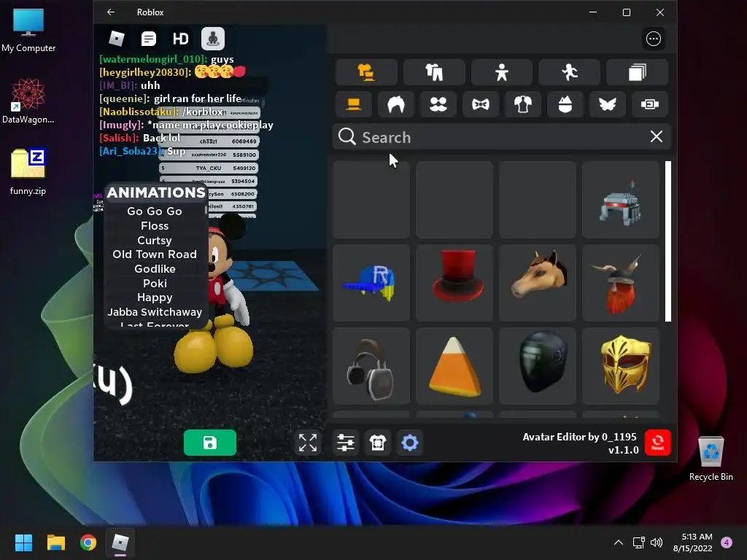Screen dimensions: 747x560
Task: Play the Old Town Road animation
Action: (x=155, y=254)
